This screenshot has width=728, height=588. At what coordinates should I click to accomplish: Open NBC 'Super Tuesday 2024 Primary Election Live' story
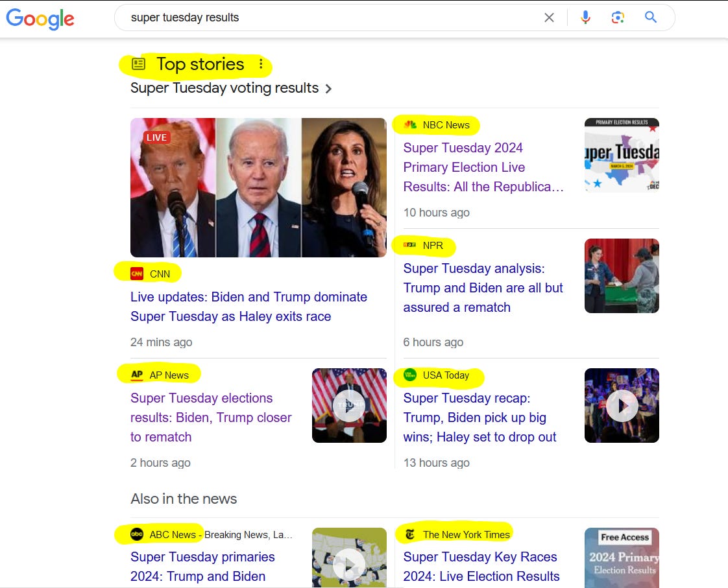pyautogui.click(x=483, y=167)
